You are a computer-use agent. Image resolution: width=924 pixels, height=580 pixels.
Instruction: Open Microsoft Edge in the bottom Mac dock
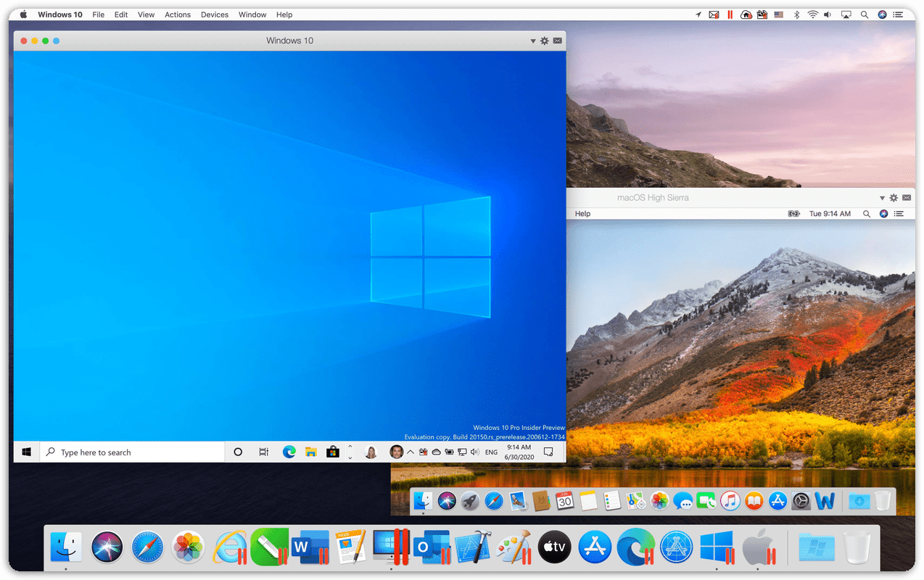pyautogui.click(x=636, y=547)
